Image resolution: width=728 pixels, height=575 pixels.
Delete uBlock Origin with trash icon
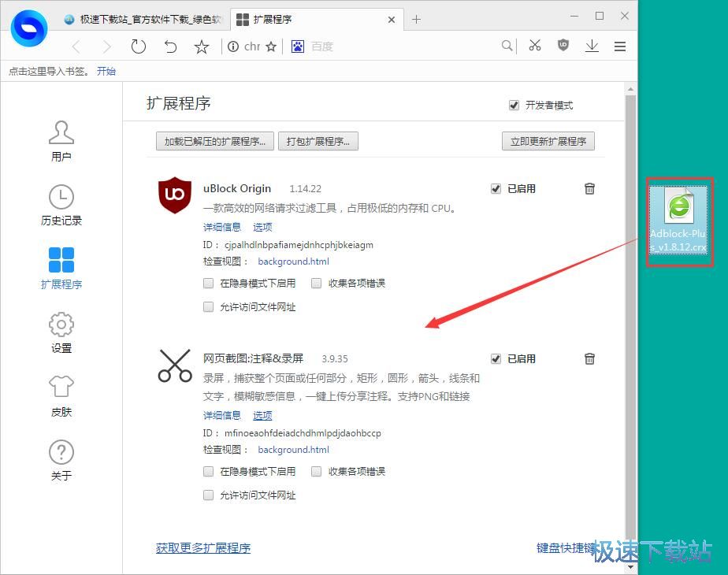(589, 188)
